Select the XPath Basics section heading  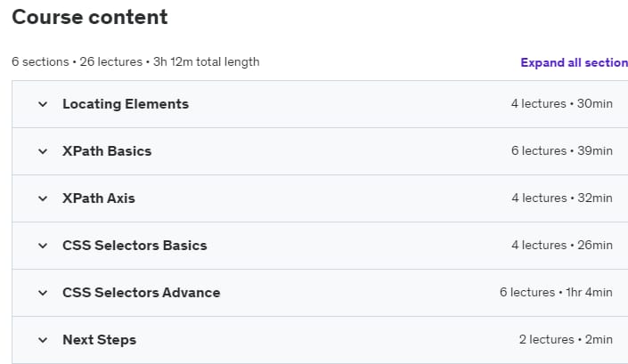107,151
